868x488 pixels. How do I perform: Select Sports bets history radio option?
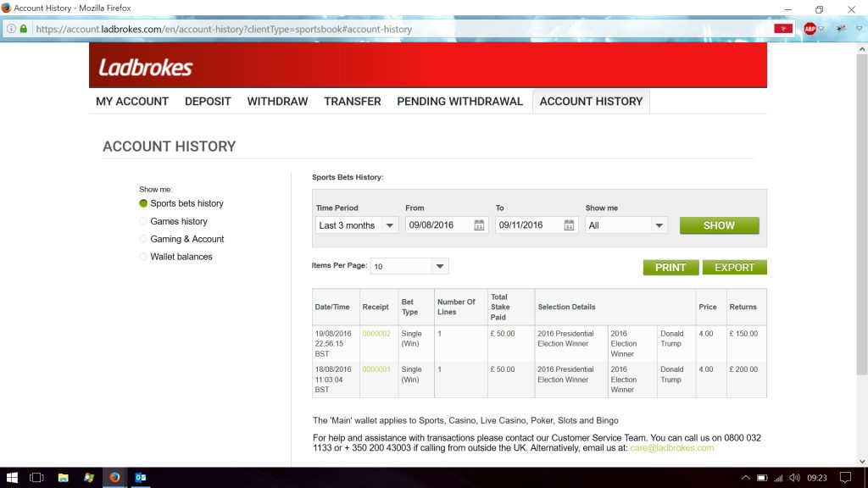[x=143, y=203]
